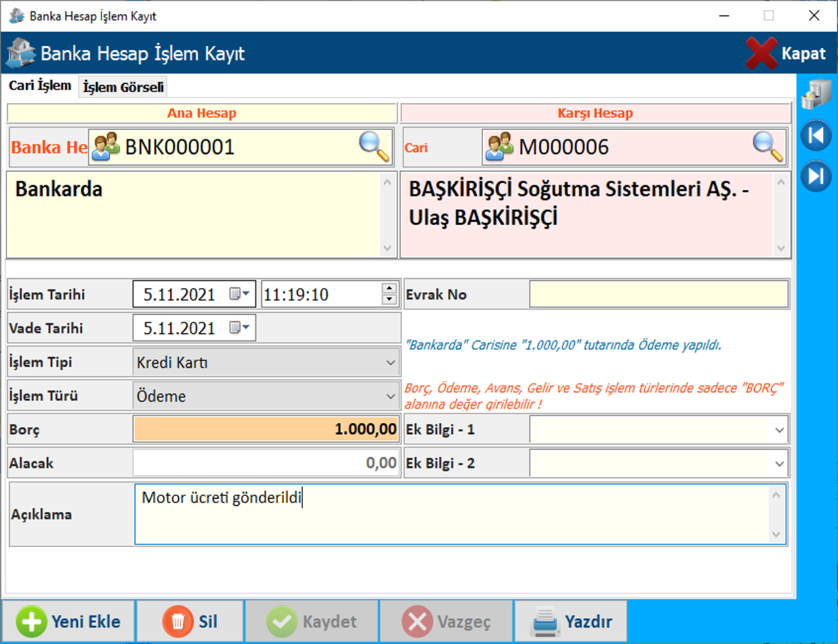Print the record with the Yazdır button
The width and height of the screenshot is (838, 644).
[x=572, y=621]
